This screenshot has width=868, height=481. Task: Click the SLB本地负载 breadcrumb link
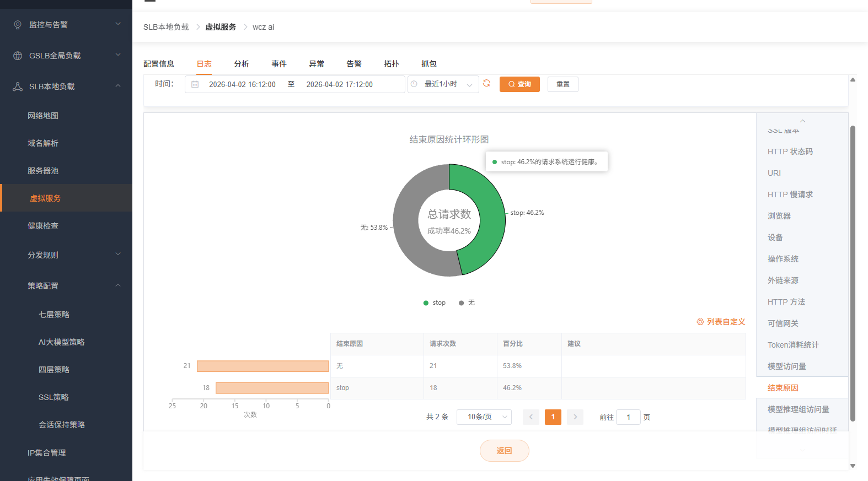(x=166, y=27)
